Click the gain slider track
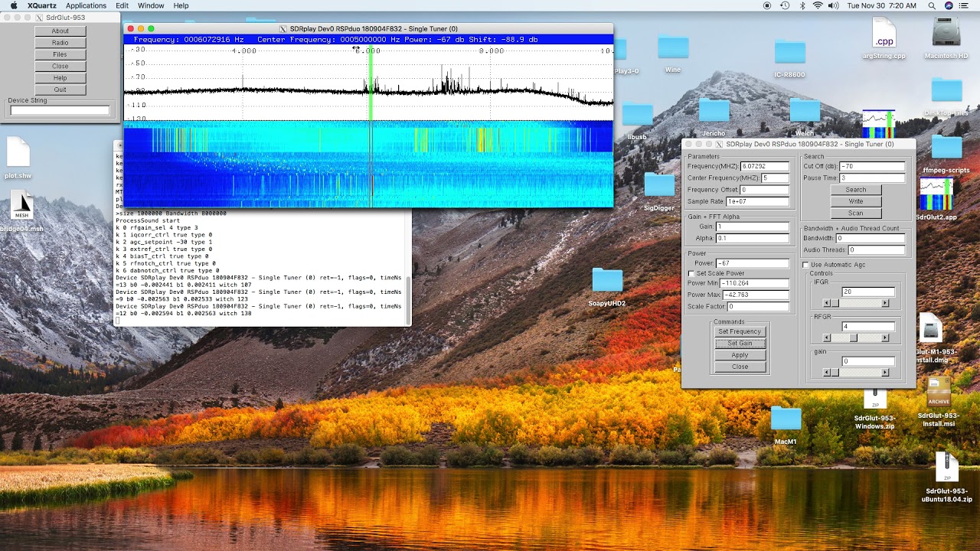The width and height of the screenshot is (980, 551). pyautogui.click(x=856, y=373)
